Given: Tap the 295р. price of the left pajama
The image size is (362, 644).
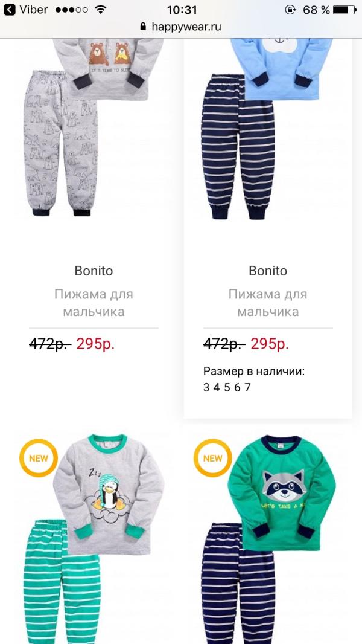Looking at the screenshot, I should 95,344.
